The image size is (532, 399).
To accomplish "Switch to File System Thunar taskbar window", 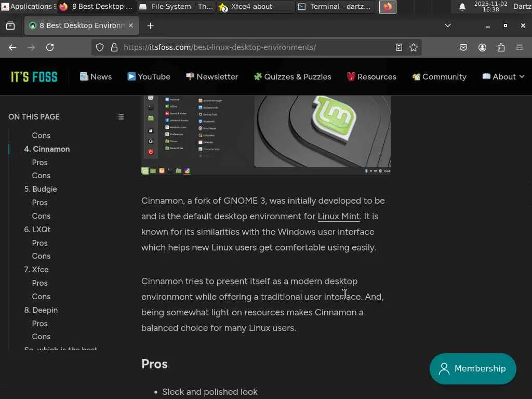I will pos(177,6).
